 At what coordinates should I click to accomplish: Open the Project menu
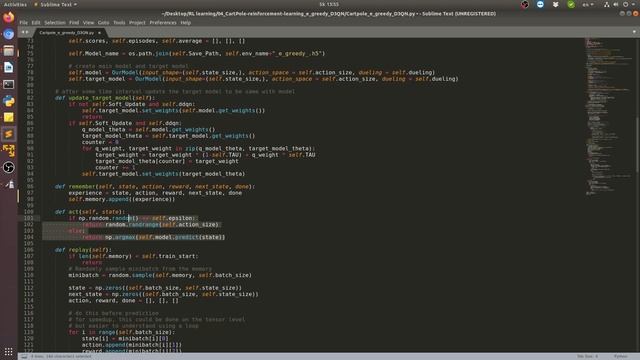(137, 23)
